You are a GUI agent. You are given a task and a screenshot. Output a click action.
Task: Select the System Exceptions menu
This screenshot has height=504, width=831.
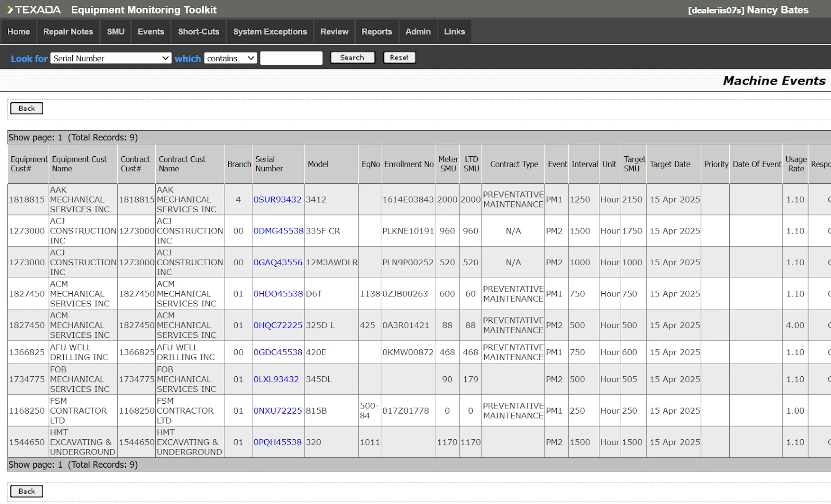tap(270, 32)
